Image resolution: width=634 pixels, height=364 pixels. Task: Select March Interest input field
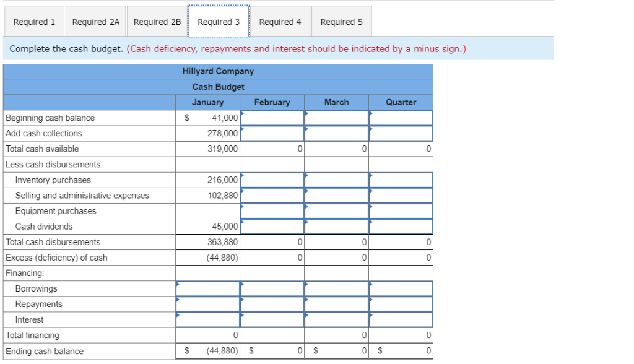[x=337, y=319]
